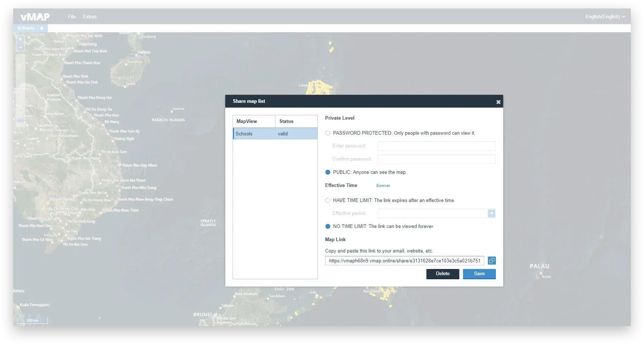Click the 200 km scale bar
Viewport: 644px width, 344px height.
click(x=32, y=320)
